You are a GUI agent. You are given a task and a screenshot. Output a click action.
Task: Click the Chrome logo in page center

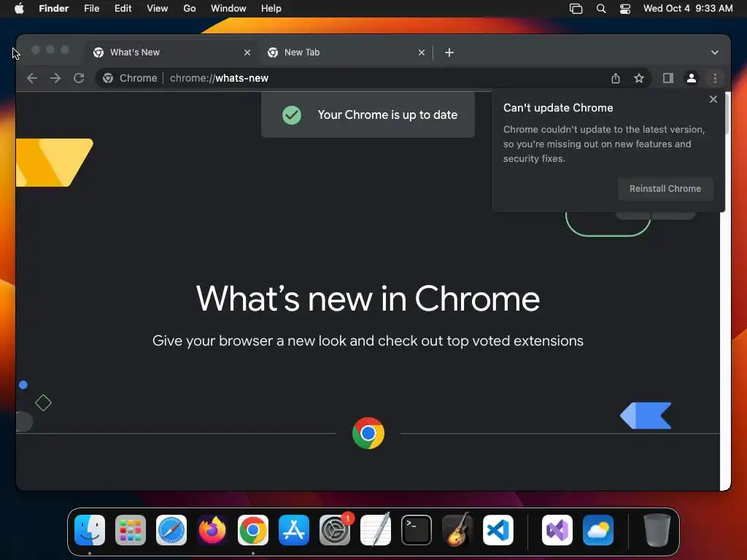[x=368, y=433]
